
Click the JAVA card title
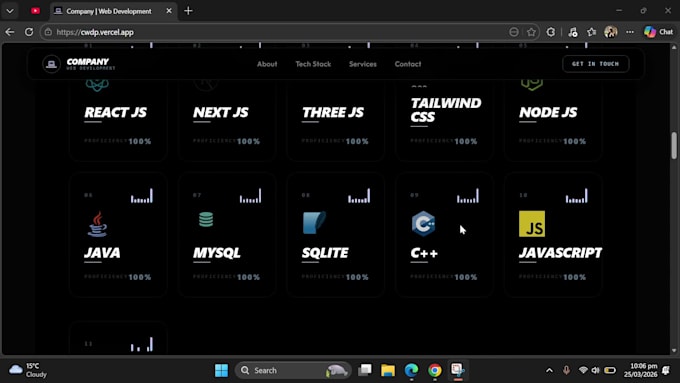(x=102, y=253)
